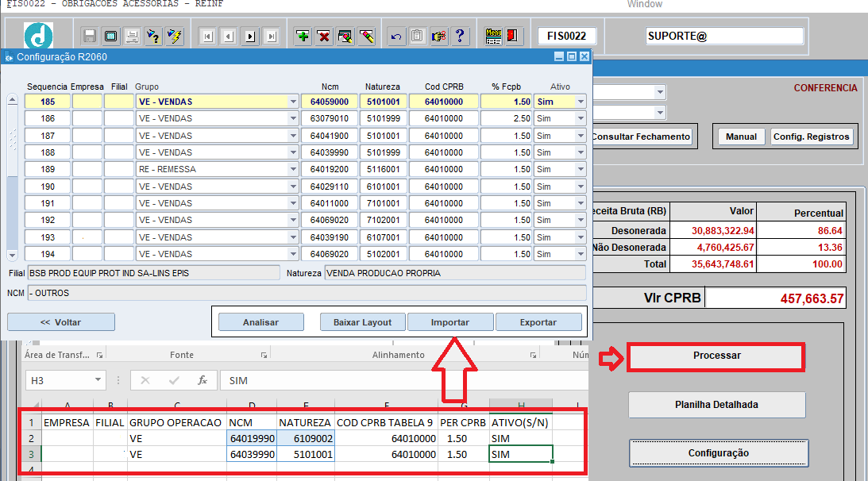868x481 pixels.
Task: Click the Execute Query lightning icon
Action: click(x=175, y=37)
